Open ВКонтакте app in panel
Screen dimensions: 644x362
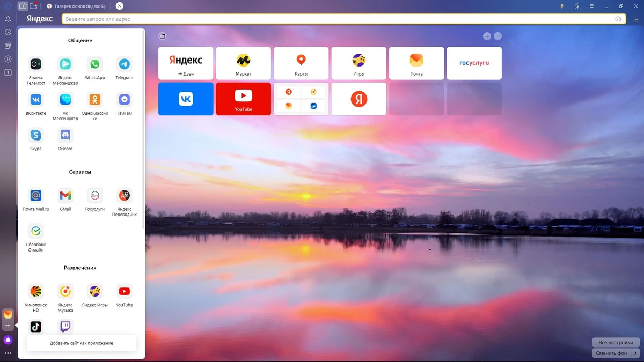[x=36, y=100]
